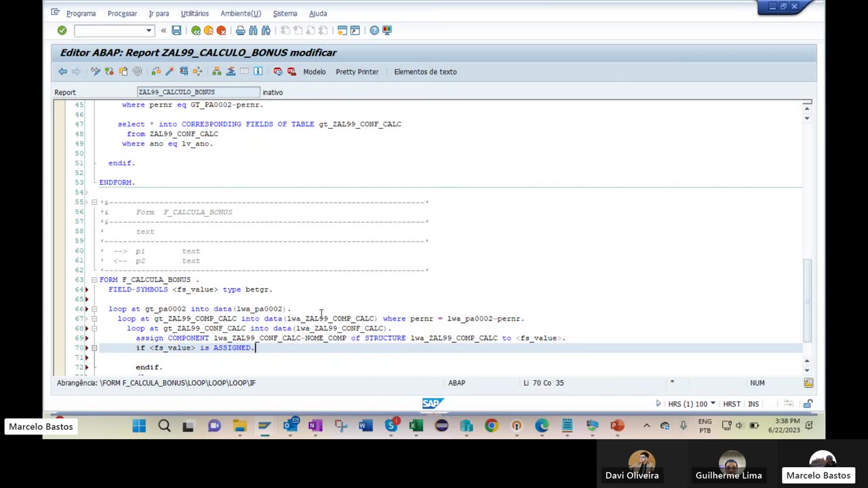Screen dimensions: 868x488
Task: Click the editor scrollbar up arrow
Action: pos(807,108)
